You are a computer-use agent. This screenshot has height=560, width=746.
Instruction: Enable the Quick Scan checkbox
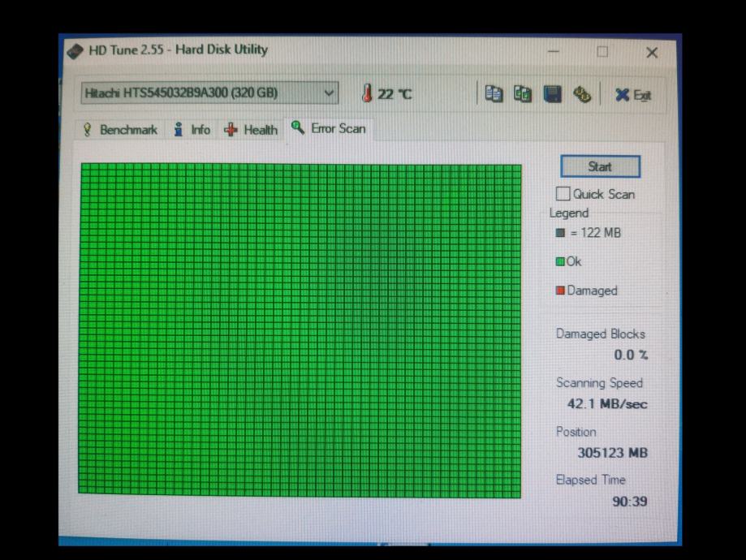point(563,194)
